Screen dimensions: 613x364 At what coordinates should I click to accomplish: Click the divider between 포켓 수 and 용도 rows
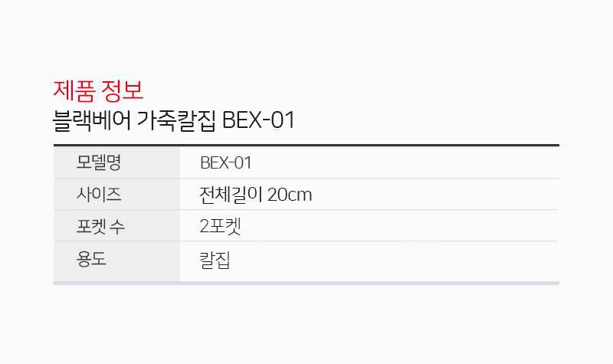(x=306, y=241)
